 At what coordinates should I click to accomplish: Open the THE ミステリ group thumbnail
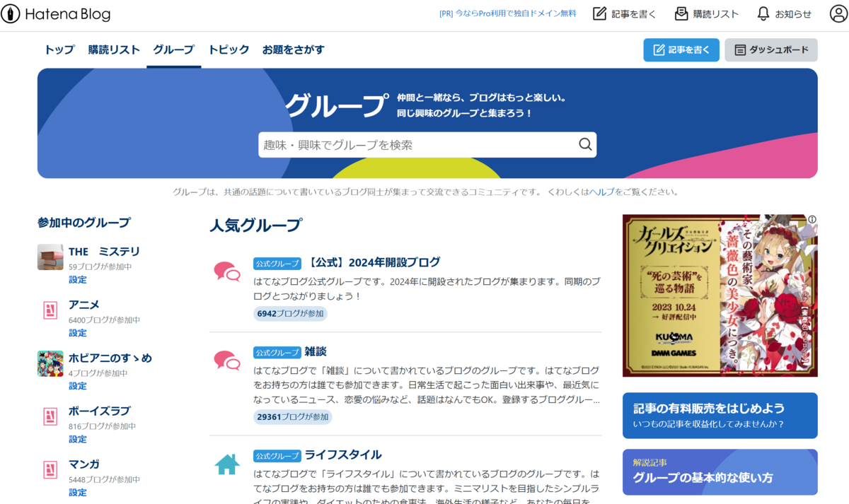tap(50, 257)
